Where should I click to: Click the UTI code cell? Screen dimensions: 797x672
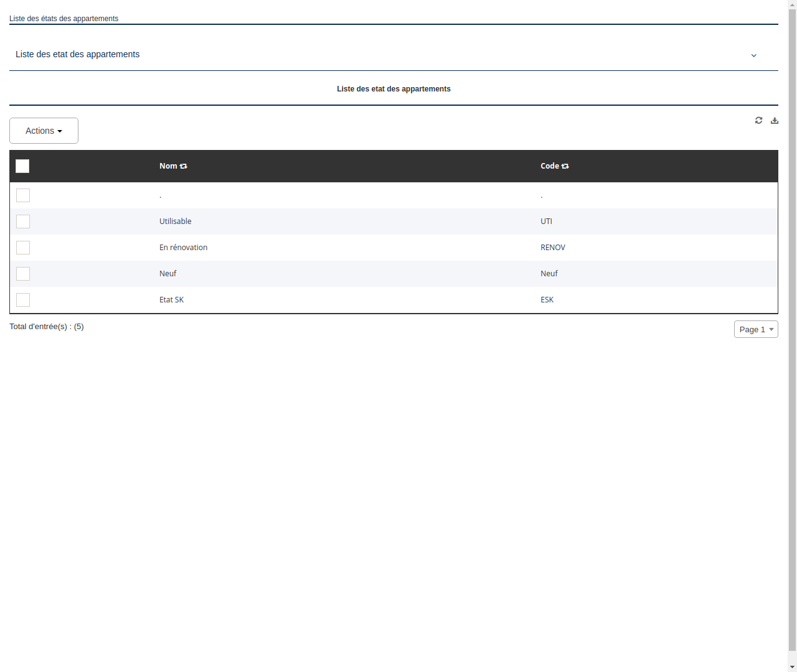point(546,222)
